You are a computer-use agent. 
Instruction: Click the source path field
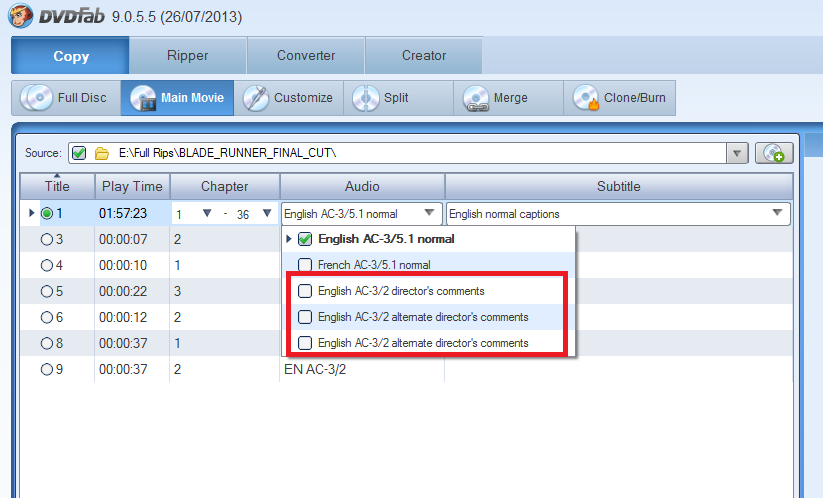click(397, 153)
